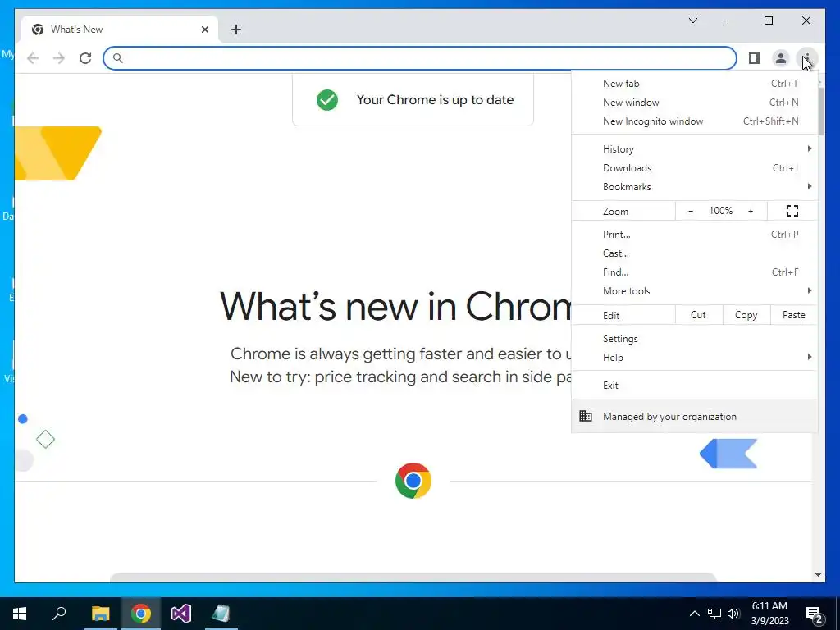The image size is (840, 630).
Task: Click the search magnifier in address bar
Action: pos(118,58)
